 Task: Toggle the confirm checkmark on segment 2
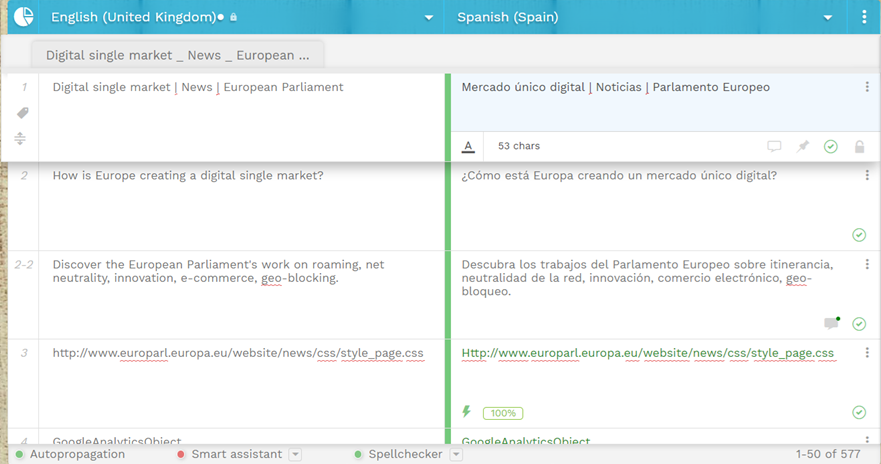pyautogui.click(x=859, y=235)
